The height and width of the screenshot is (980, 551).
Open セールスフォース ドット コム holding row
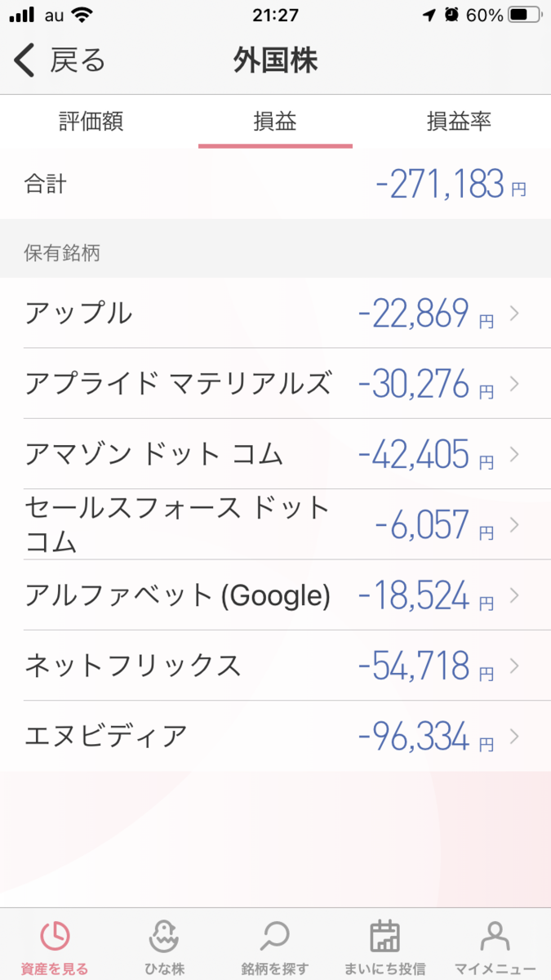[x=275, y=524]
